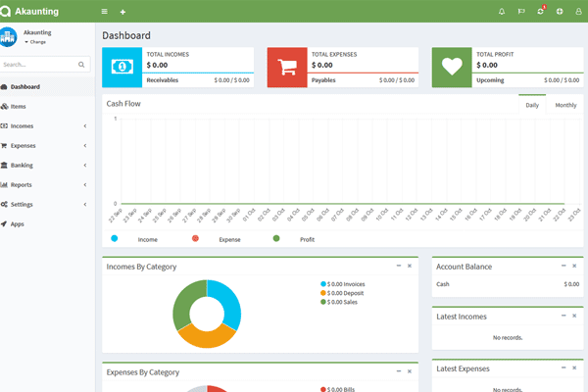Open the company Change dropdown
This screenshot has width=588, height=392.
[x=36, y=42]
